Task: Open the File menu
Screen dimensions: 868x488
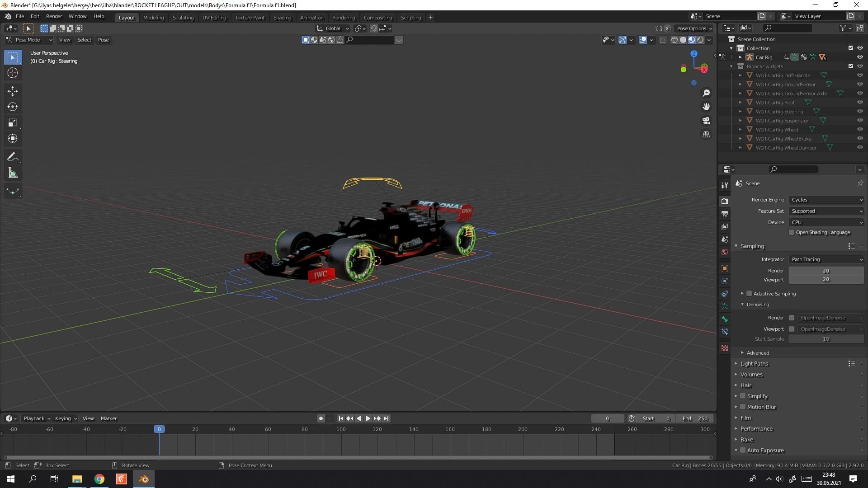Action: [20, 16]
